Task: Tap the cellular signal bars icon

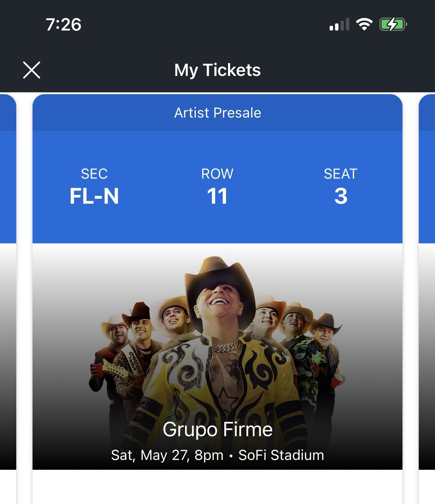Action: pyautogui.click(x=339, y=25)
